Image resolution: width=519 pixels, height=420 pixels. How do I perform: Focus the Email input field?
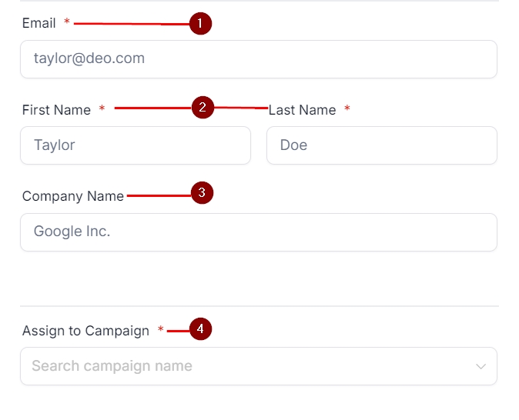tap(258, 59)
